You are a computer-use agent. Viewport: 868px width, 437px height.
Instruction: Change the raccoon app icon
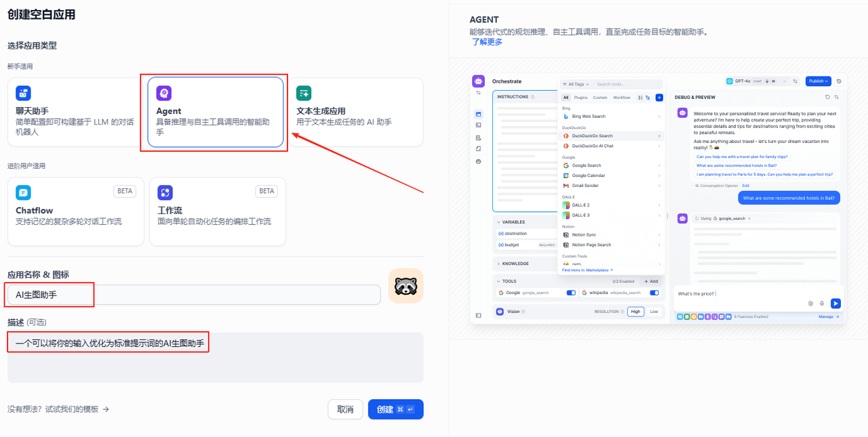[406, 286]
